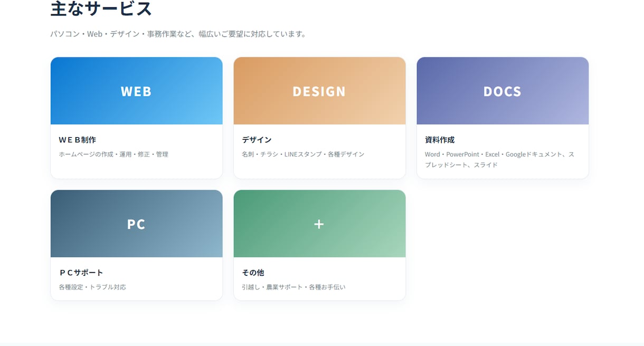Viewport: 644px width, 346px height.
Task: Click the blue WEB card banner
Action: (x=136, y=91)
